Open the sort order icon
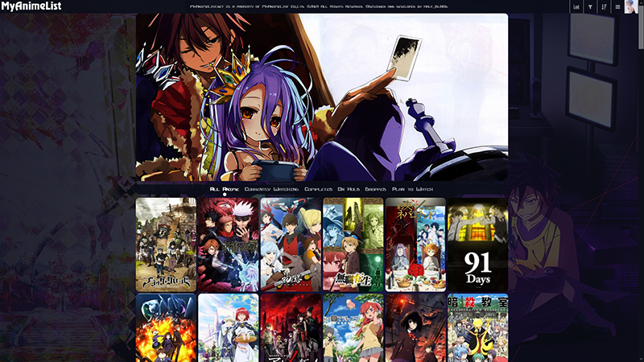 click(x=604, y=6)
